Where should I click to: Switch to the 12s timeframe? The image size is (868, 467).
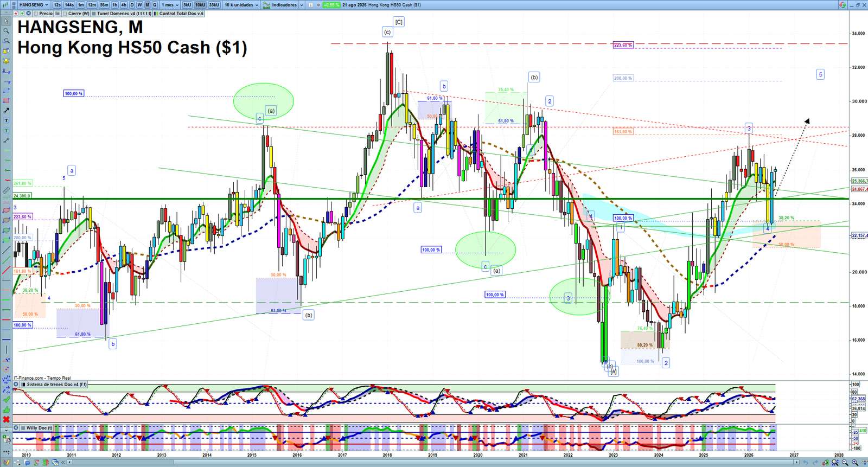coord(57,5)
